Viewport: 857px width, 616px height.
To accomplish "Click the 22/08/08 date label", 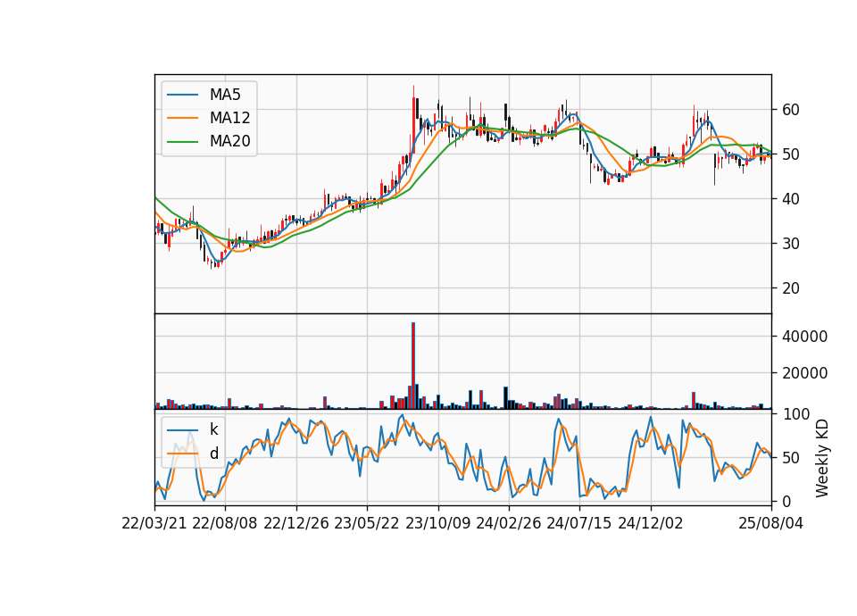I will [225, 523].
